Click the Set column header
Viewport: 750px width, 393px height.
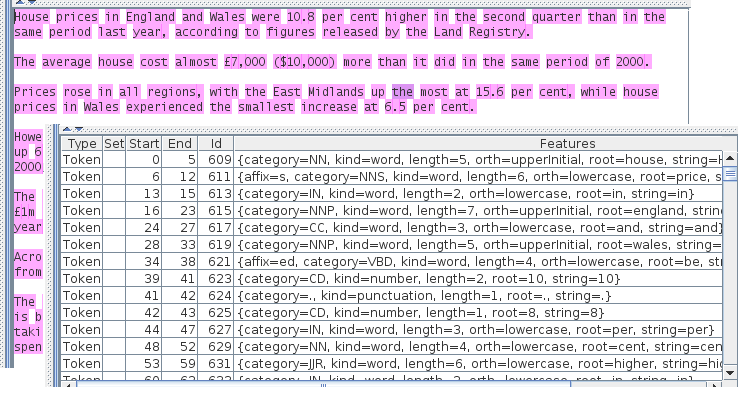coord(114,143)
